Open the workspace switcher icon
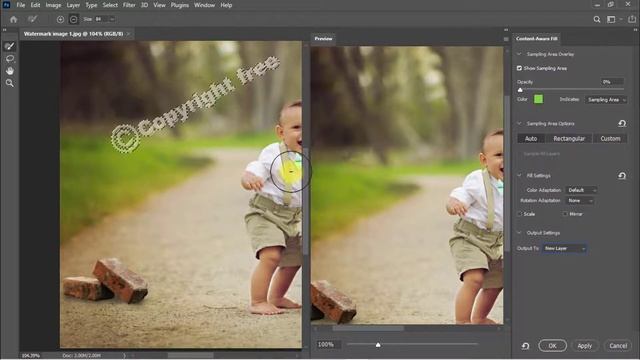This screenshot has height=360, width=640. pyautogui.click(x=611, y=19)
